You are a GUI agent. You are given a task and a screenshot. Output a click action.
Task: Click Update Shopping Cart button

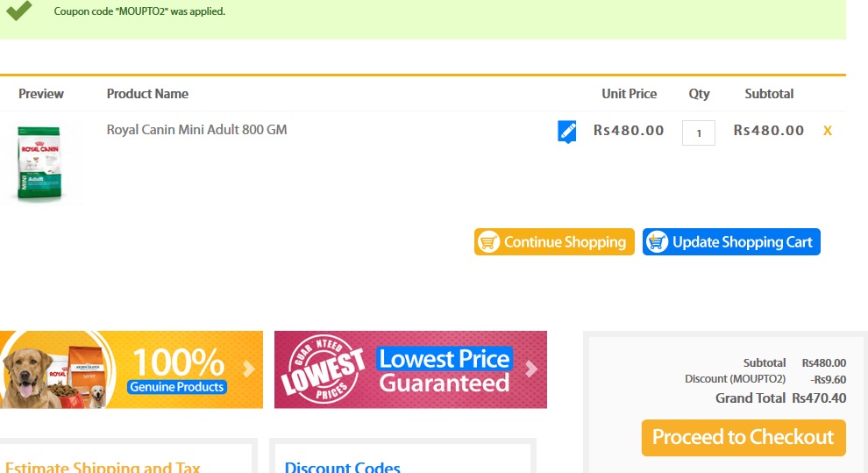click(731, 242)
